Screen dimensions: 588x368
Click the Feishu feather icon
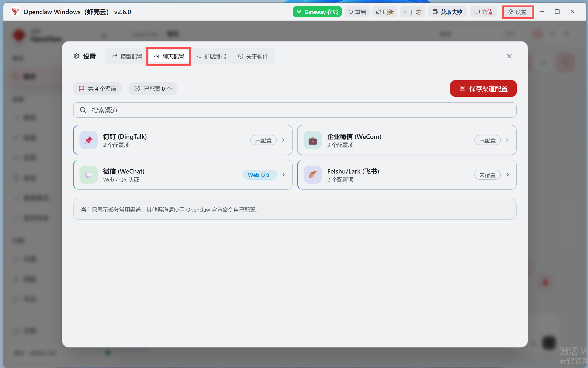(x=312, y=175)
